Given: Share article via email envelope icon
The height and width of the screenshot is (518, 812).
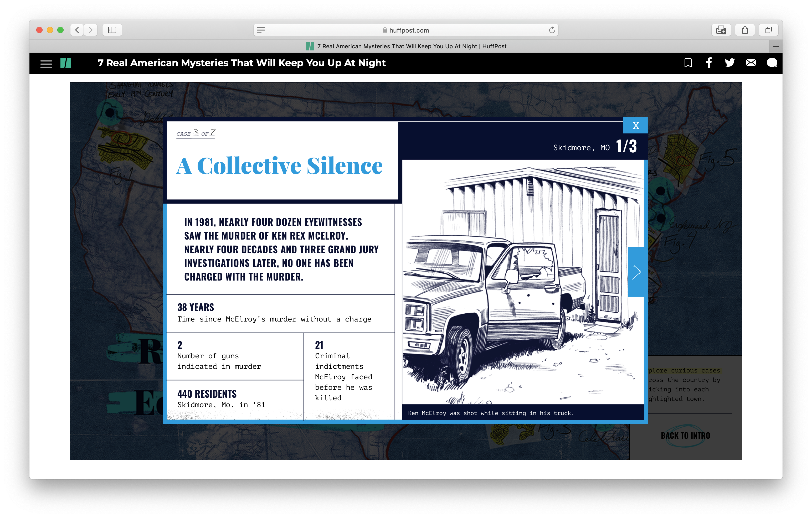Looking at the screenshot, I should [751, 63].
